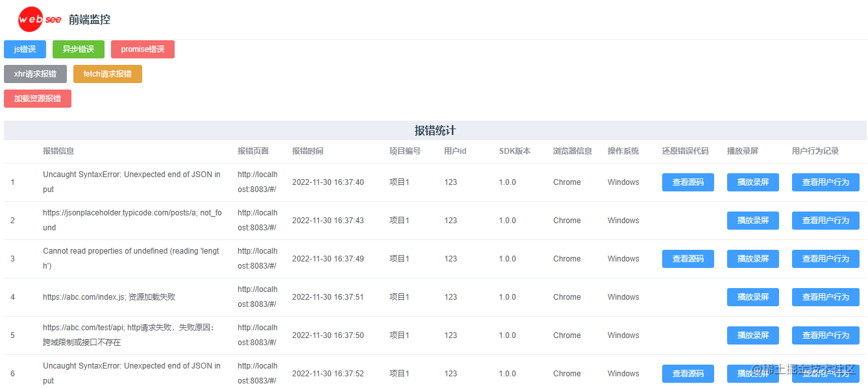Click the fetch请求报错 button

108,74
